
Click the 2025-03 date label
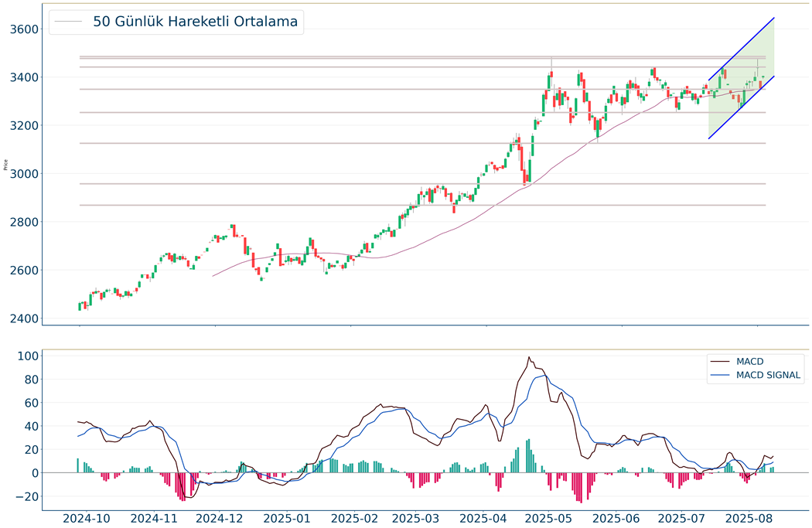pyautogui.click(x=415, y=518)
